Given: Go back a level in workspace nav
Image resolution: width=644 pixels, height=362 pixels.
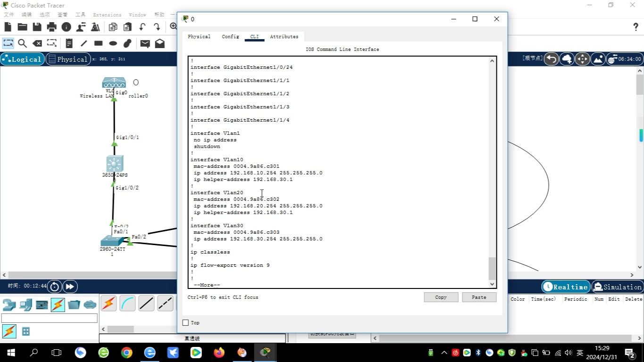Looking at the screenshot, I should click(551, 59).
